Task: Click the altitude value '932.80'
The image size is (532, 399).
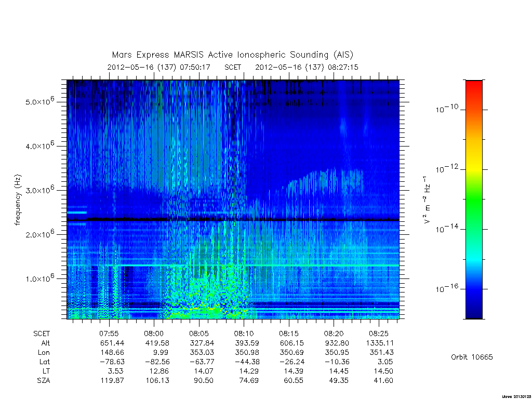Action: point(337,343)
